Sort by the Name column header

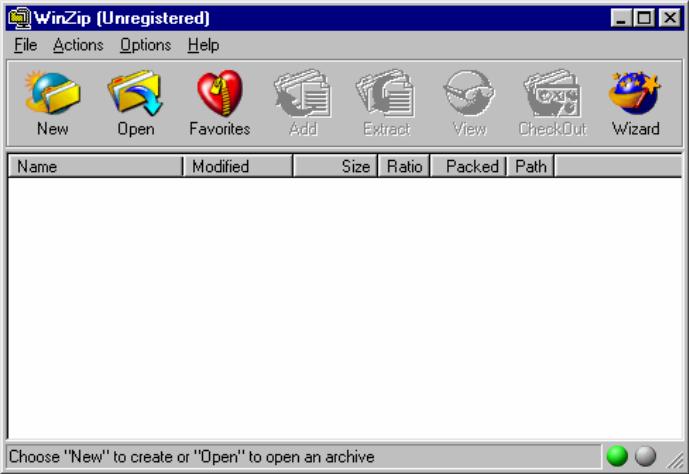click(95, 166)
